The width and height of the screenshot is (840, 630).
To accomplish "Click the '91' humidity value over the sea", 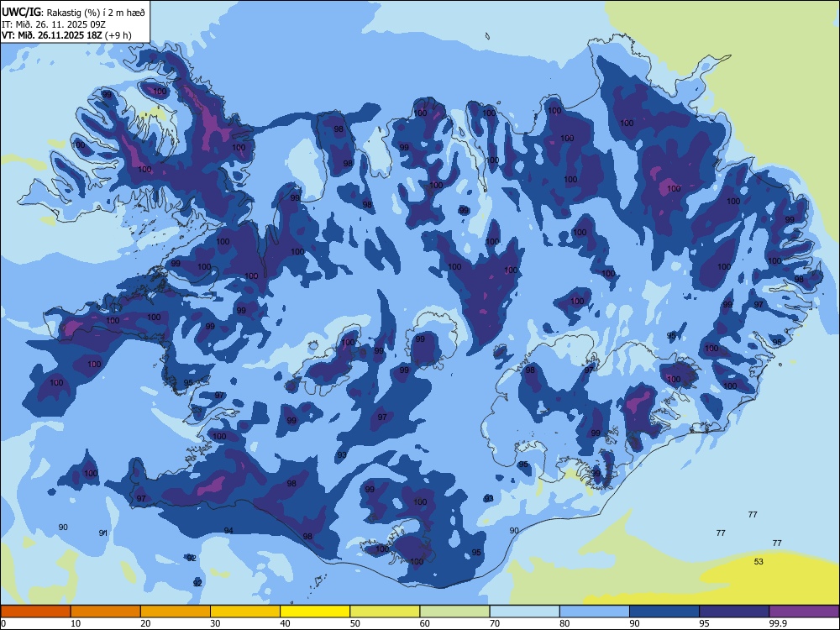I will [103, 533].
